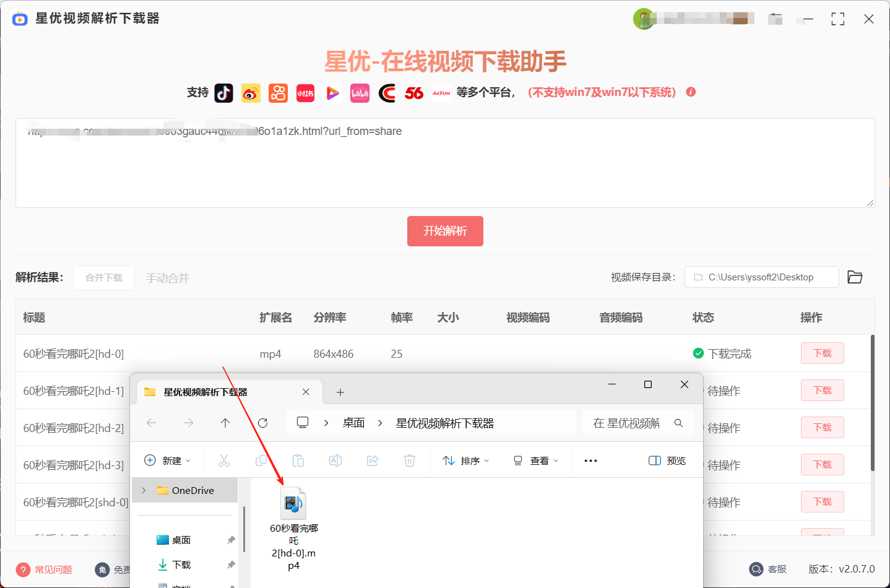Click the Kuaishou platform icon
The width and height of the screenshot is (890, 588).
[x=279, y=93]
